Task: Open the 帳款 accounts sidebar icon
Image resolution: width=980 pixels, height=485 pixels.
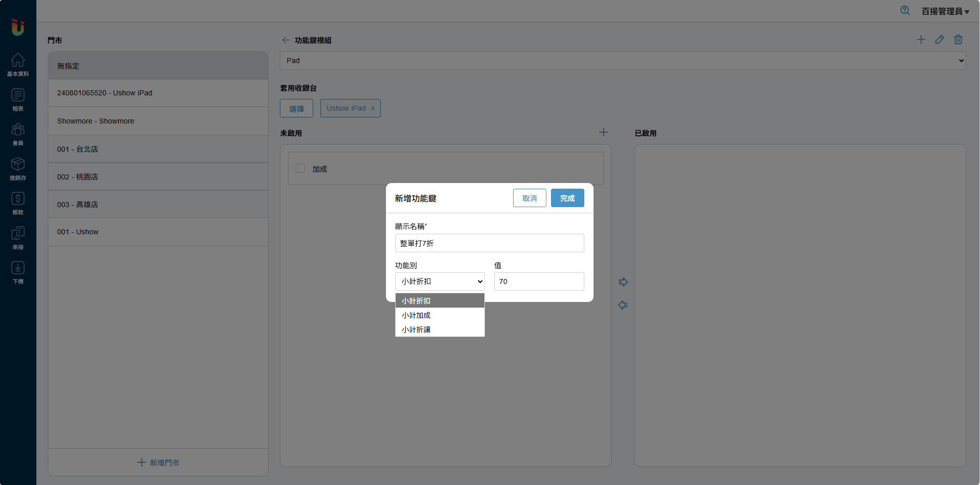Action: (18, 203)
